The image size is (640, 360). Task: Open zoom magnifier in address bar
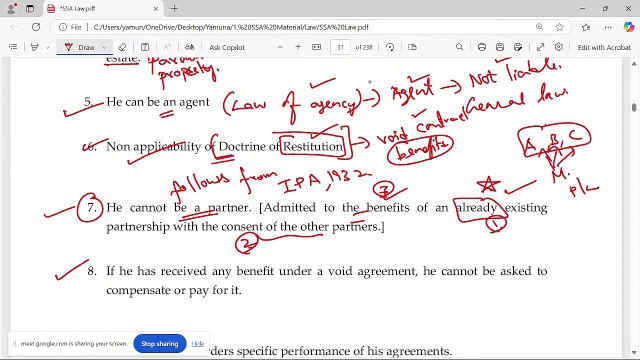click(x=539, y=27)
